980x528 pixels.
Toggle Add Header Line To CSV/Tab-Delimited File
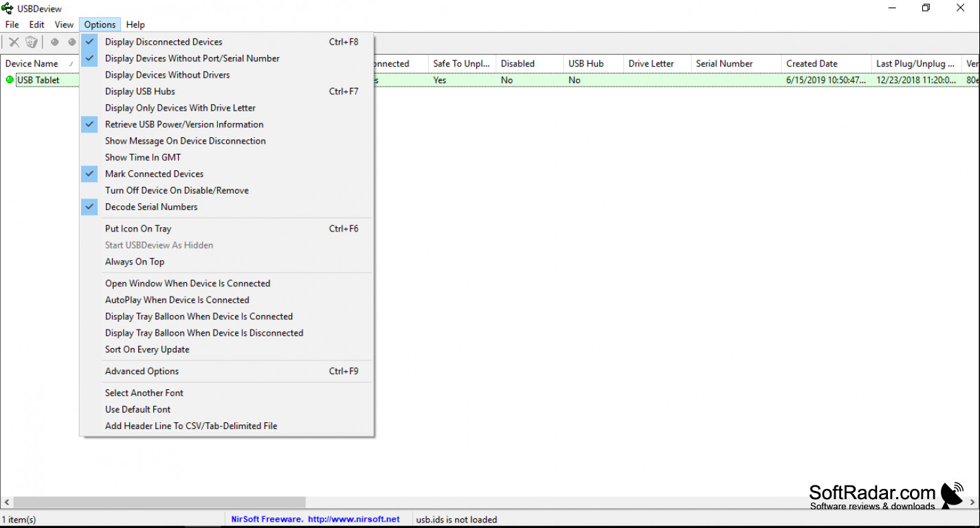click(227, 426)
